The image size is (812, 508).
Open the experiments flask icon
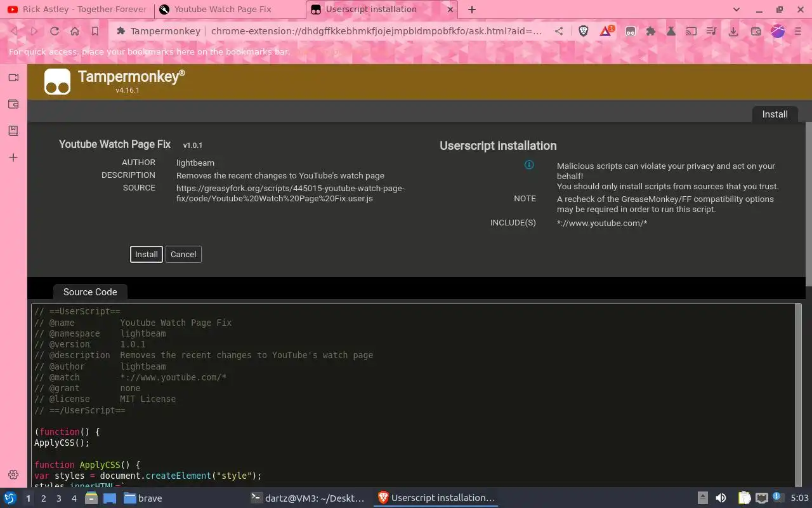[x=671, y=31]
